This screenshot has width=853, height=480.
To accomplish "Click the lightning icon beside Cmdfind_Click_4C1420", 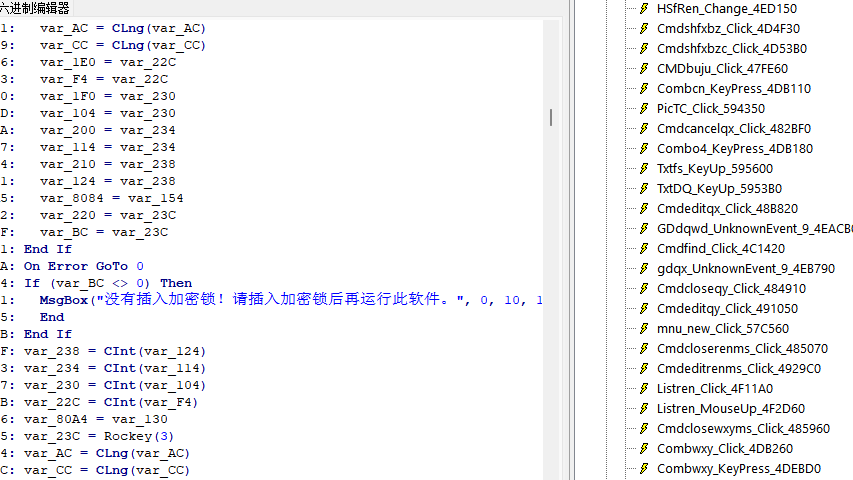I will click(x=644, y=248).
